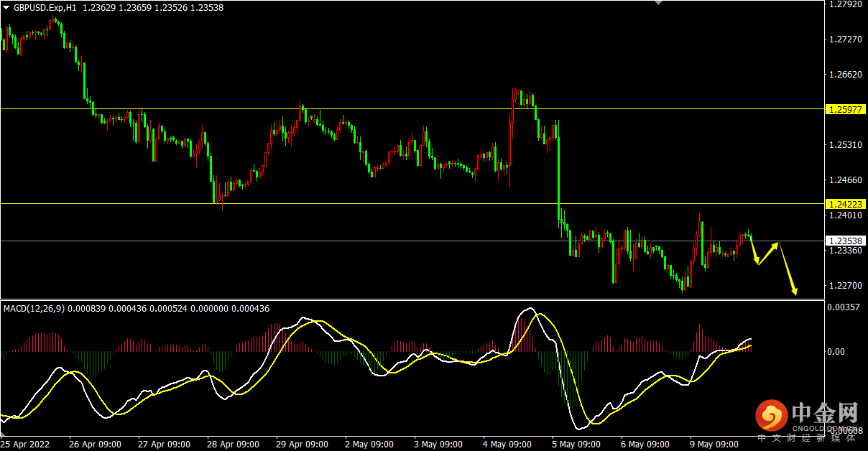Viewport: 868px width, 451px height.
Task: Click the 9 May 09:00 time label
Action: (x=716, y=444)
